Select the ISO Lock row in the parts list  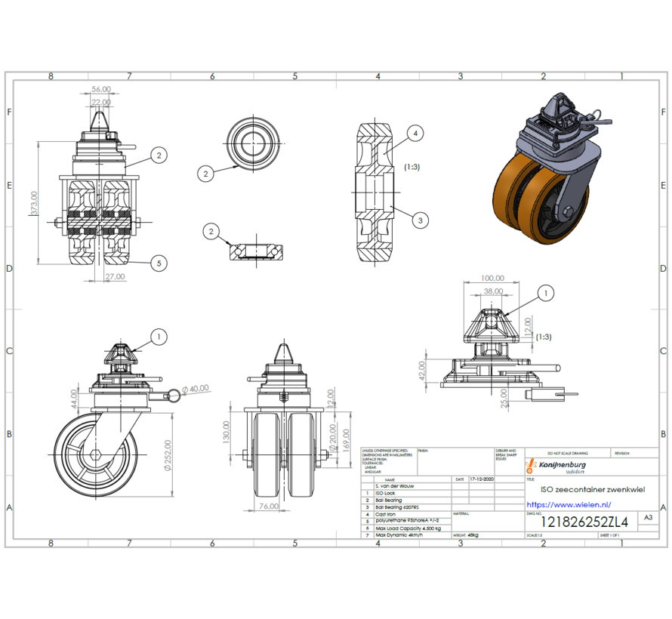click(387, 491)
